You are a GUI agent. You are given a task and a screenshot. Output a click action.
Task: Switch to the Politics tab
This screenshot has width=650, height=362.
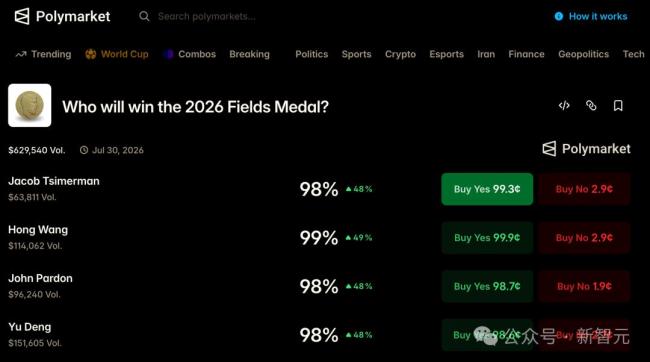[x=312, y=54]
